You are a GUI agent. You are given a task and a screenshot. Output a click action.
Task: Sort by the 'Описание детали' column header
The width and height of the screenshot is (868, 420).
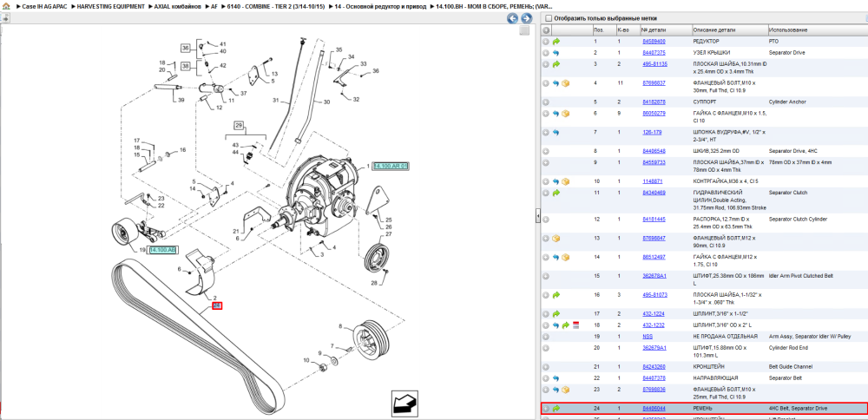click(714, 30)
